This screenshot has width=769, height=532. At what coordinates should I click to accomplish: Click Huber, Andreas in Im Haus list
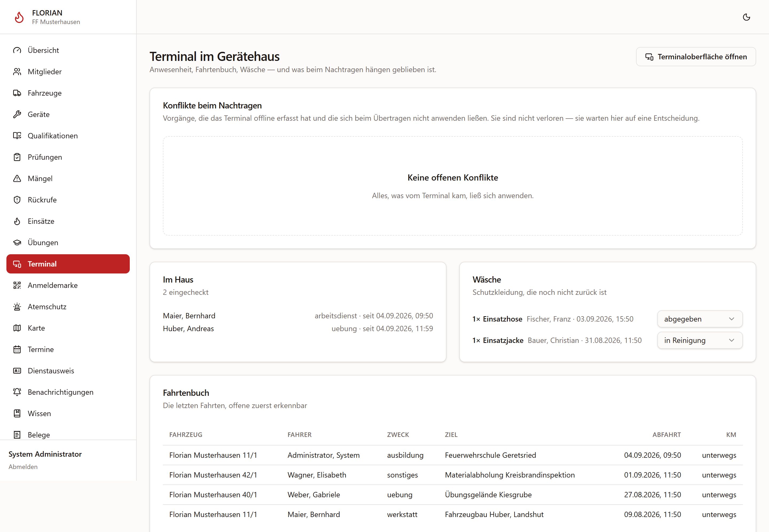(x=188, y=328)
